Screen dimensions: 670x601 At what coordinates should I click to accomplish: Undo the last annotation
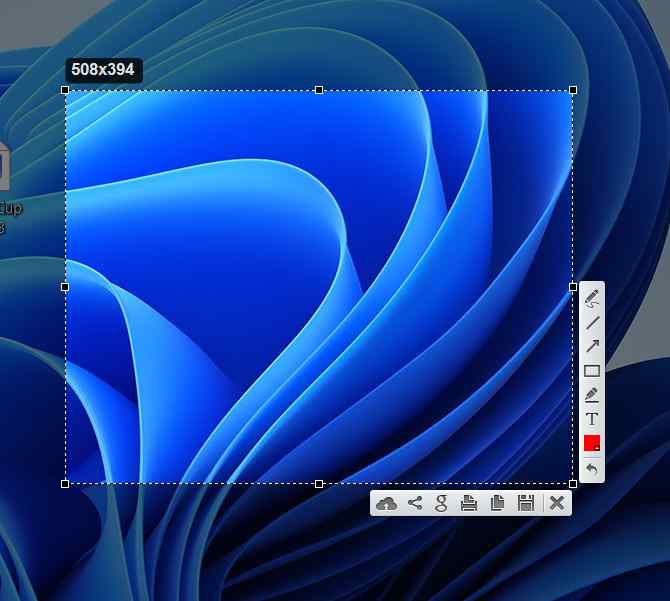pos(592,469)
